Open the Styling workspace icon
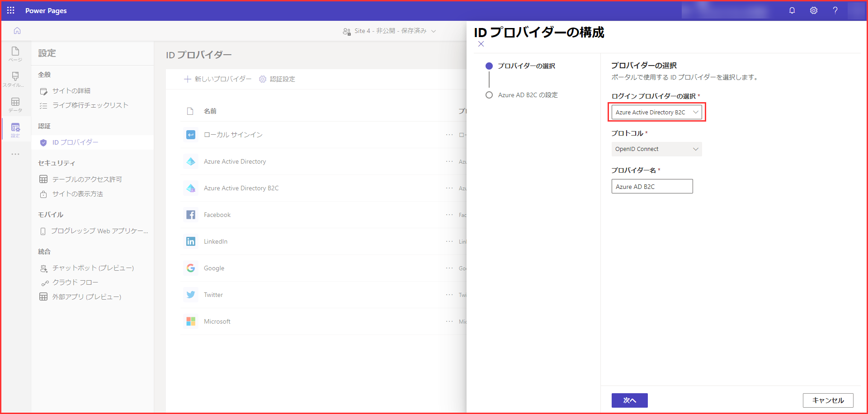The height and width of the screenshot is (414, 868). click(x=15, y=79)
